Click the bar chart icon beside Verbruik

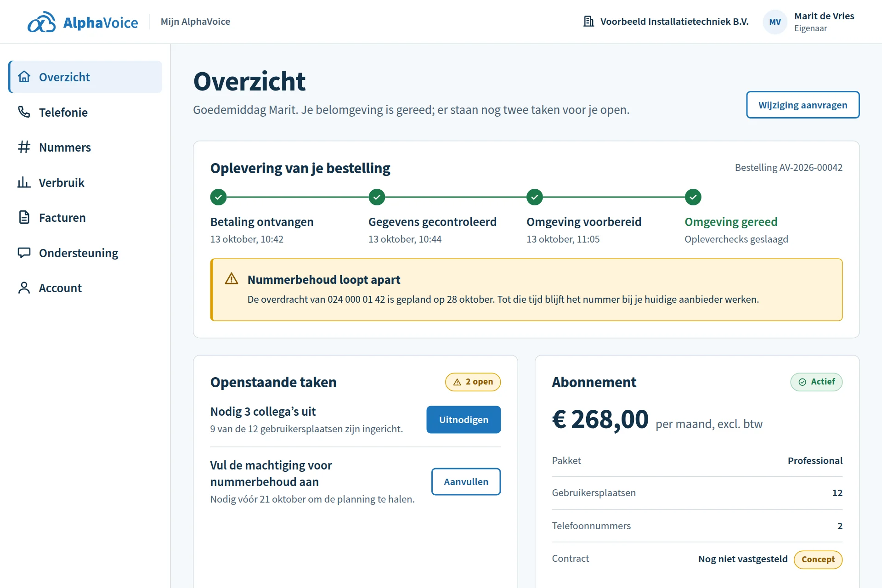pyautogui.click(x=24, y=182)
